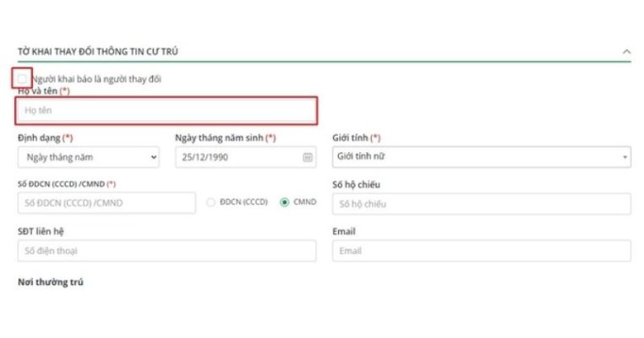Collapse the Tờ khai thay đổi section chevron
This screenshot has height=338, width=644.
[x=626, y=52]
